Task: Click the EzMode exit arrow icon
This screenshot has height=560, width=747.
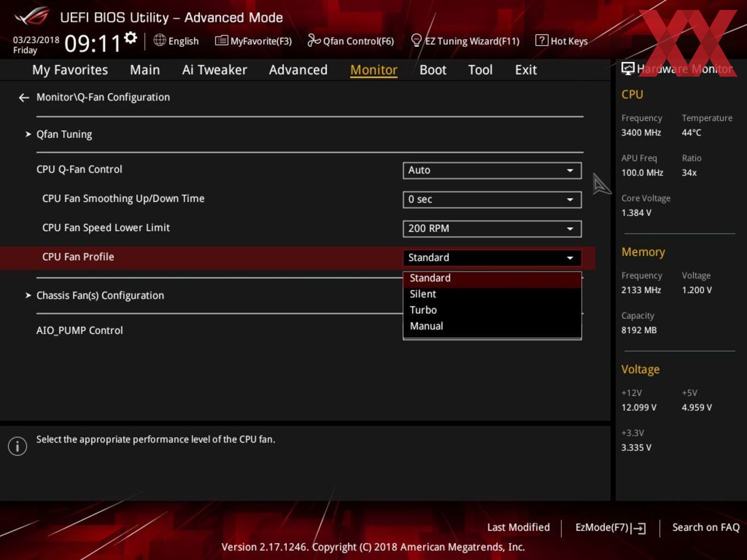Action: pyautogui.click(x=638, y=528)
